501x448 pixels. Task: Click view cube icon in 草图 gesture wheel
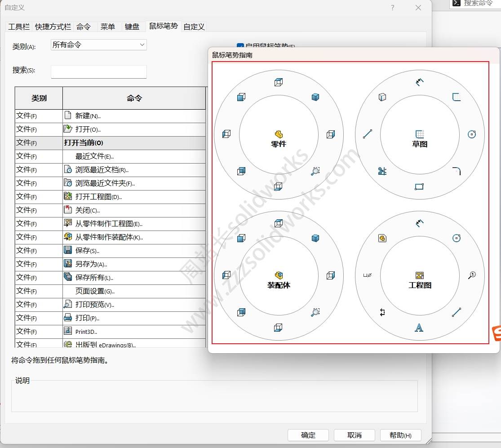click(x=382, y=97)
